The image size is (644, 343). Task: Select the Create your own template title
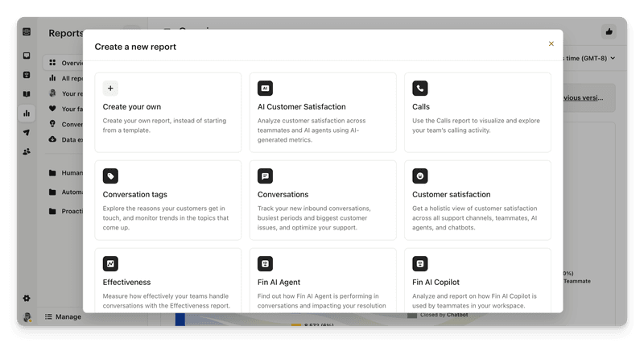tap(132, 107)
